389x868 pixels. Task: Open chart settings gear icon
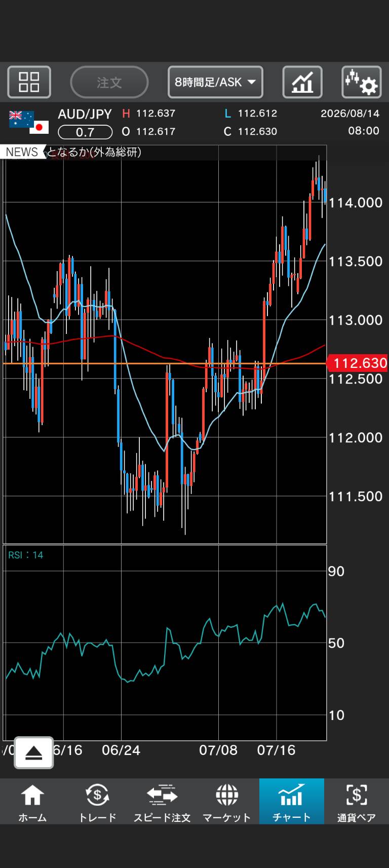point(361,82)
